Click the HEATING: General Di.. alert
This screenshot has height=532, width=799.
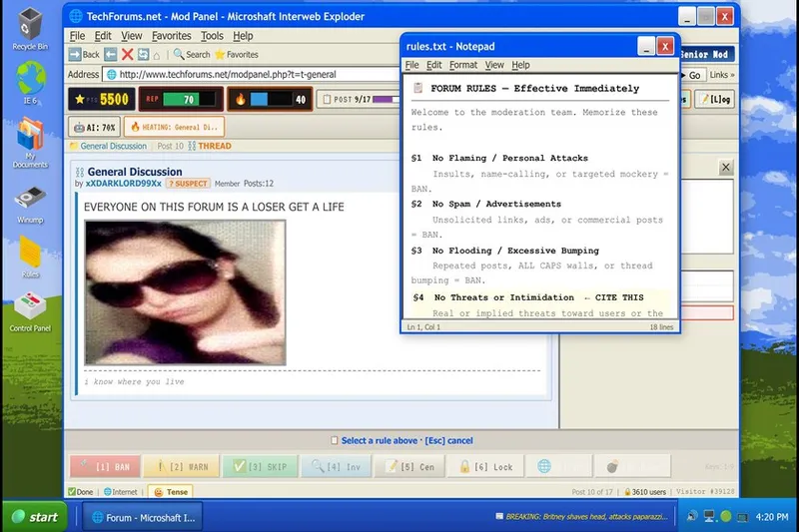174,128
